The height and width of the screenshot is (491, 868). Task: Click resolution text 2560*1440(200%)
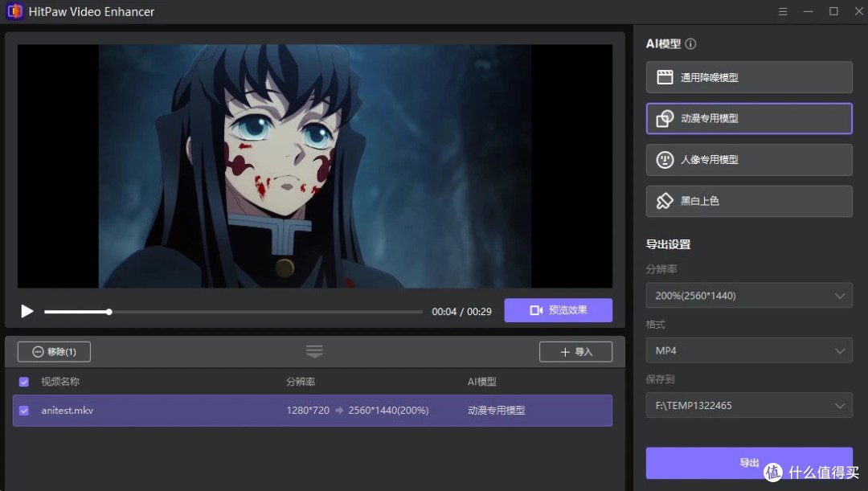388,411
